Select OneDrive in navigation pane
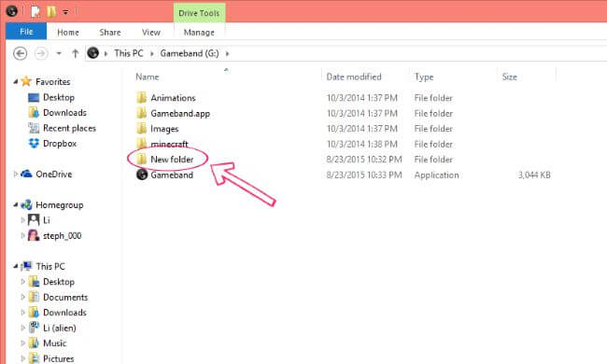Viewport: 607px width, 364px height. pos(54,175)
